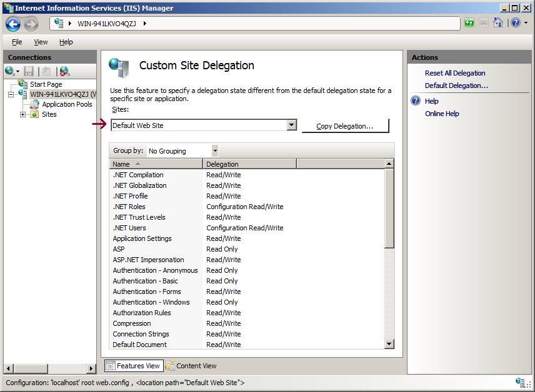
Task: Click the Delete Connection icon
Action: pyautogui.click(x=64, y=71)
